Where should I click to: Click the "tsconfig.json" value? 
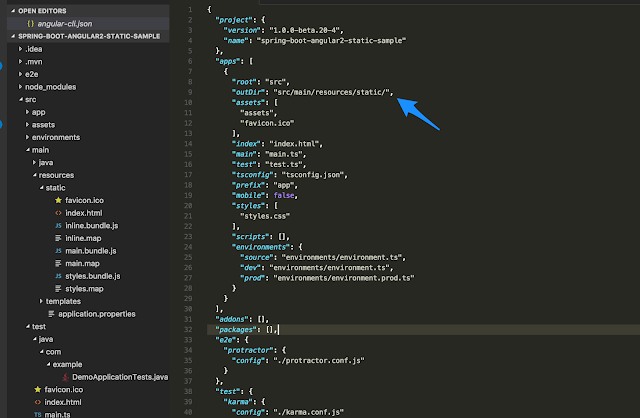pos(312,175)
